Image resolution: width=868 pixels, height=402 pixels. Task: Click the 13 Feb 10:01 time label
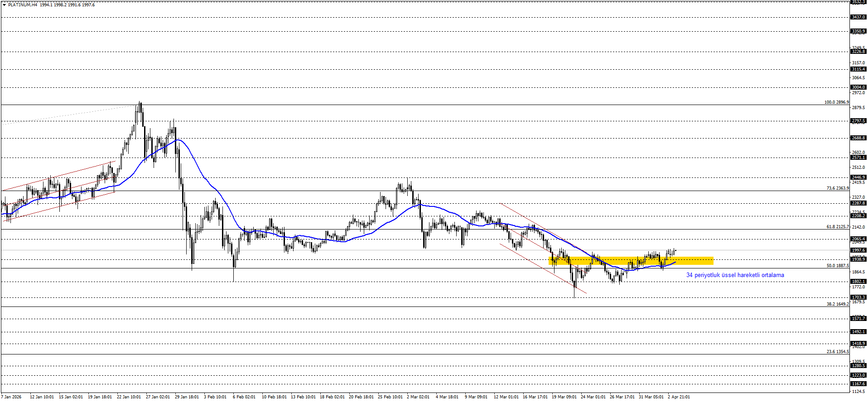(x=303, y=397)
